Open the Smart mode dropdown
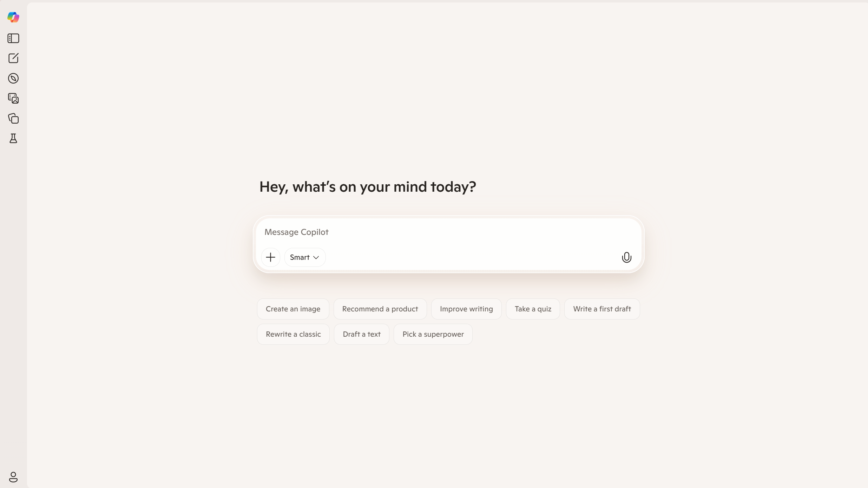 [304, 257]
